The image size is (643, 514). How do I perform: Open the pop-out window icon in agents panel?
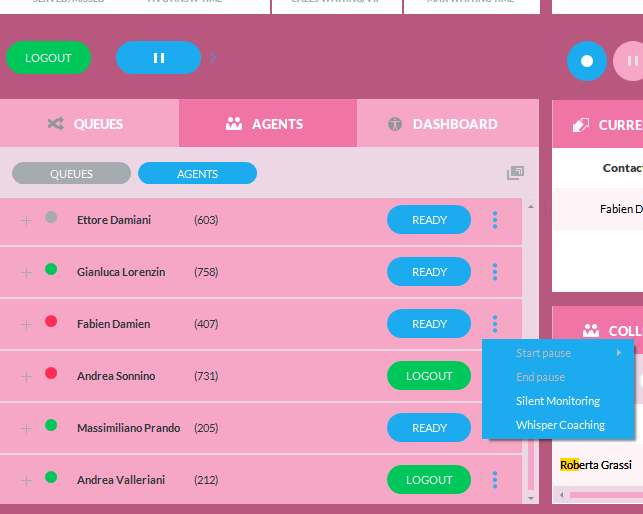pos(515,173)
